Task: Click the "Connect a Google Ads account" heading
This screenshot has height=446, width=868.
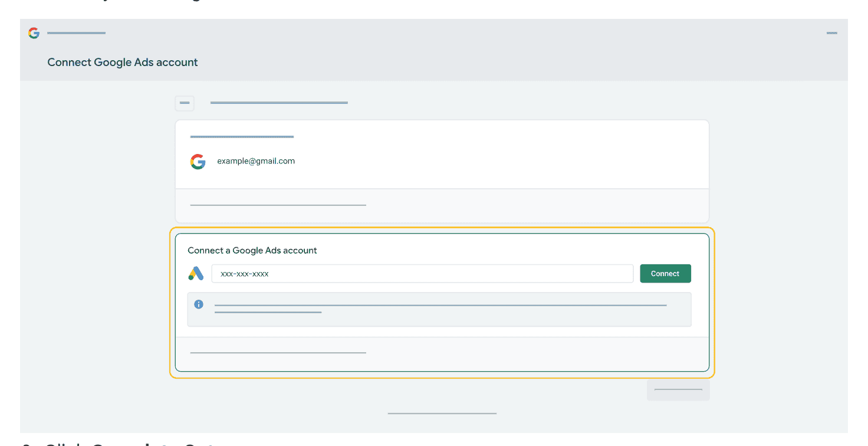Action: (x=252, y=250)
